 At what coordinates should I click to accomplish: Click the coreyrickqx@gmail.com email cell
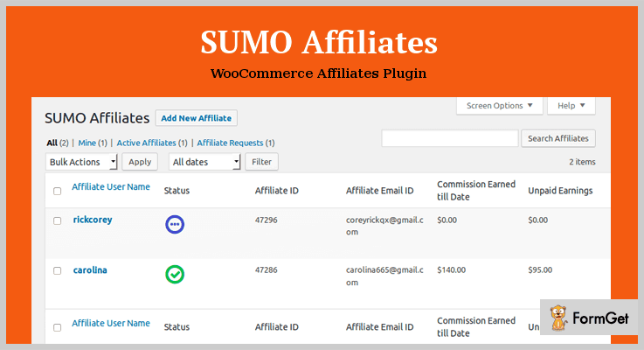click(384, 226)
